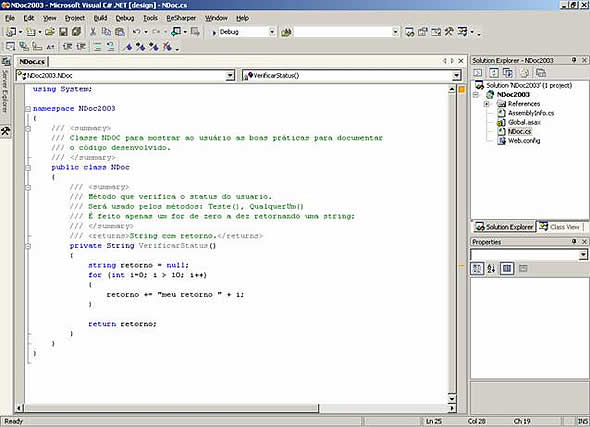Open the NDoc2003.NDoc types dropdown
The image size is (590, 427).
(230, 76)
